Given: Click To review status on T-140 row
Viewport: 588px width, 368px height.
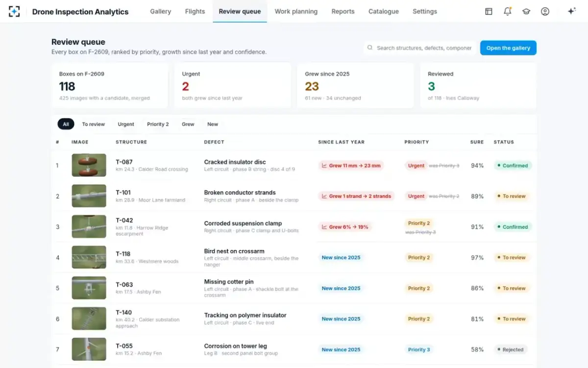Looking at the screenshot, I should (512, 319).
